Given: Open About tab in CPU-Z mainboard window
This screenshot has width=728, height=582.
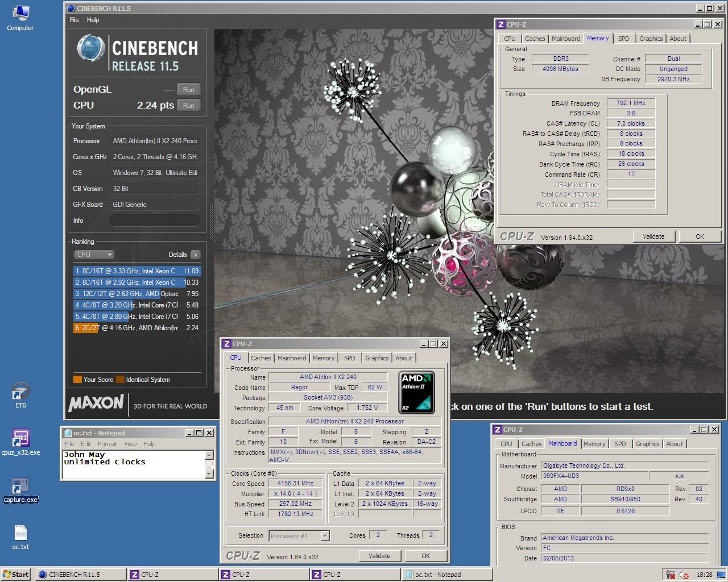Looking at the screenshot, I should 675,444.
